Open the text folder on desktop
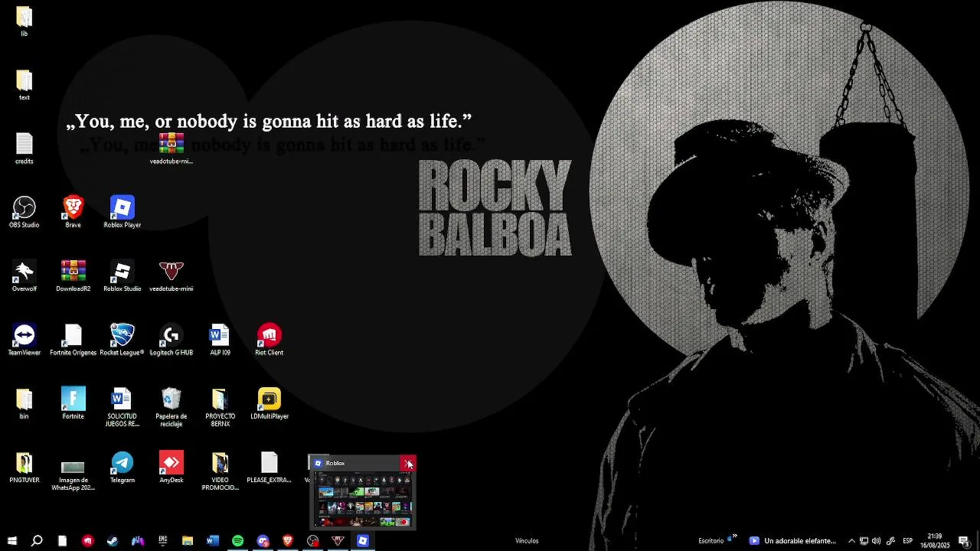 tap(24, 85)
